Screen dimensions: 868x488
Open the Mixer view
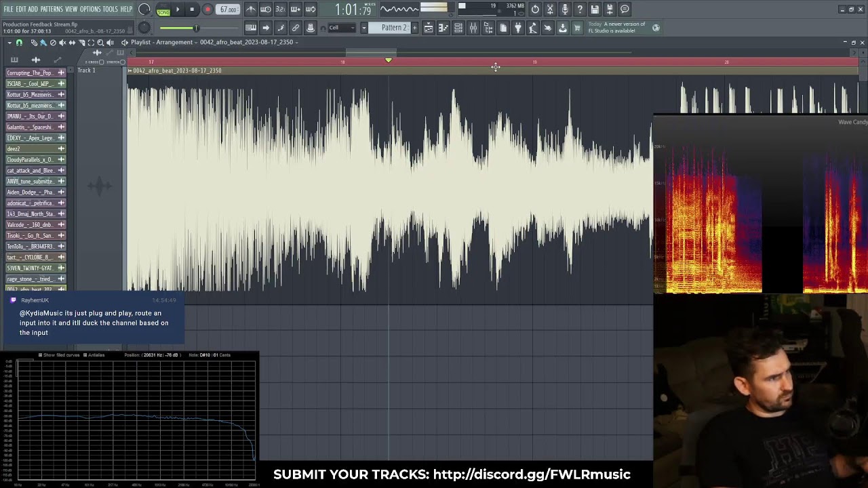pyautogui.click(x=473, y=28)
